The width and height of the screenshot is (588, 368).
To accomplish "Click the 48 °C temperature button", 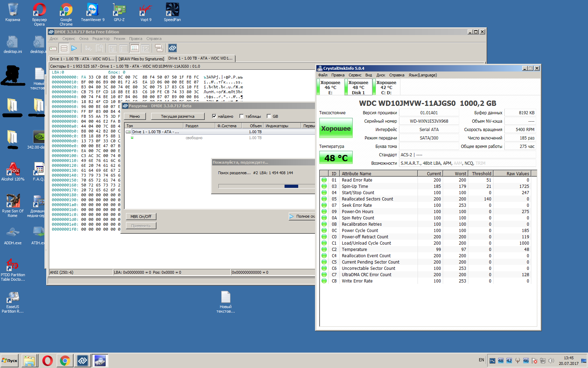I will [x=336, y=158].
